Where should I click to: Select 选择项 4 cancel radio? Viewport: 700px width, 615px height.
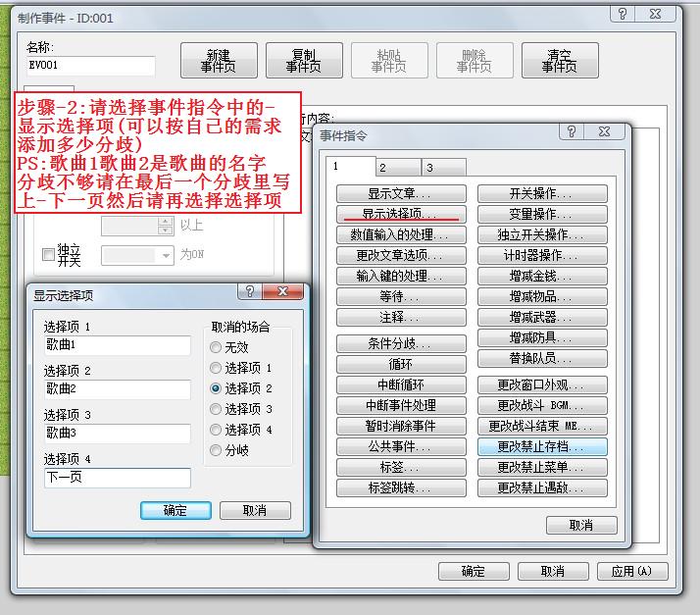[x=216, y=430]
